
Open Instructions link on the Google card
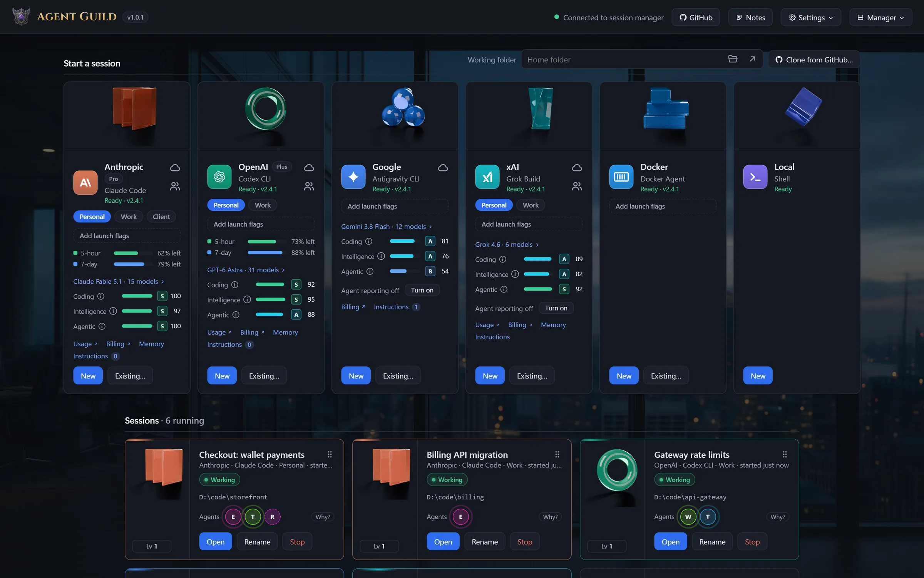[x=391, y=307]
